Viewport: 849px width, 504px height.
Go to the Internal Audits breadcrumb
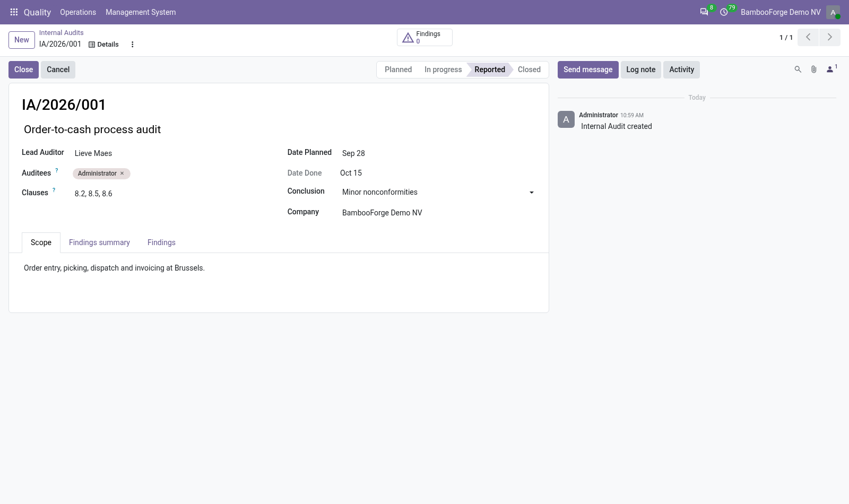coord(61,33)
